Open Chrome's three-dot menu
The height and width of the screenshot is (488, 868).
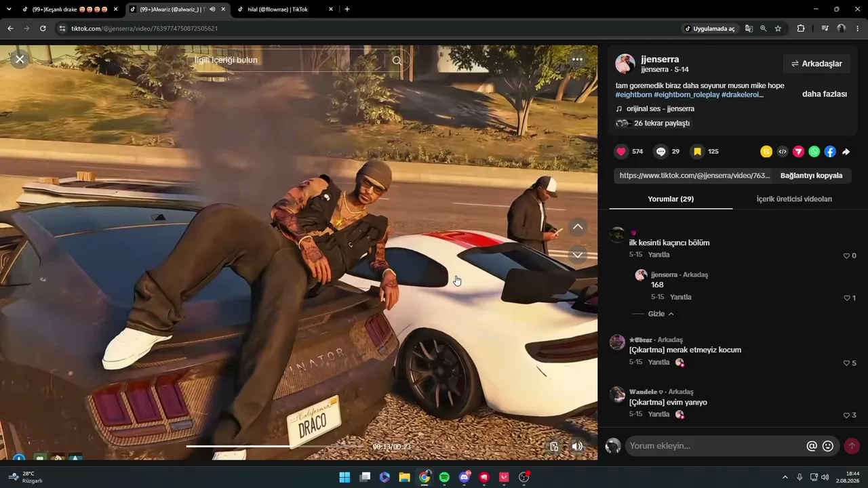coord(858,28)
